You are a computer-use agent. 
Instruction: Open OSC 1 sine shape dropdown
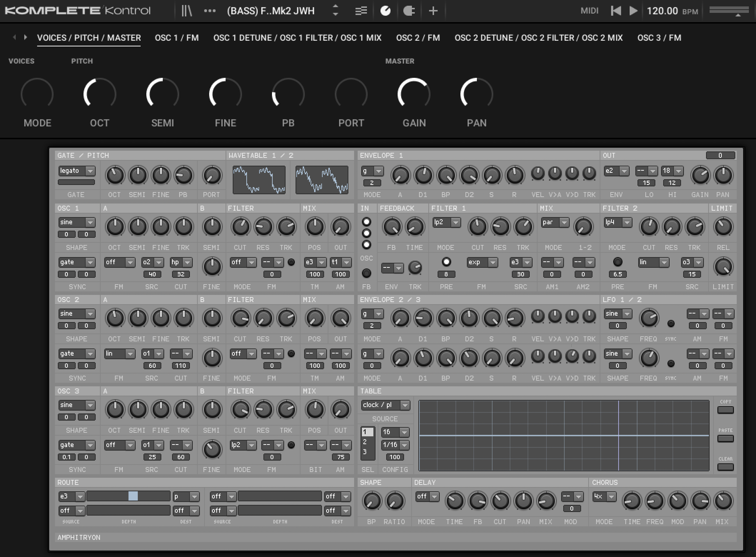point(77,222)
